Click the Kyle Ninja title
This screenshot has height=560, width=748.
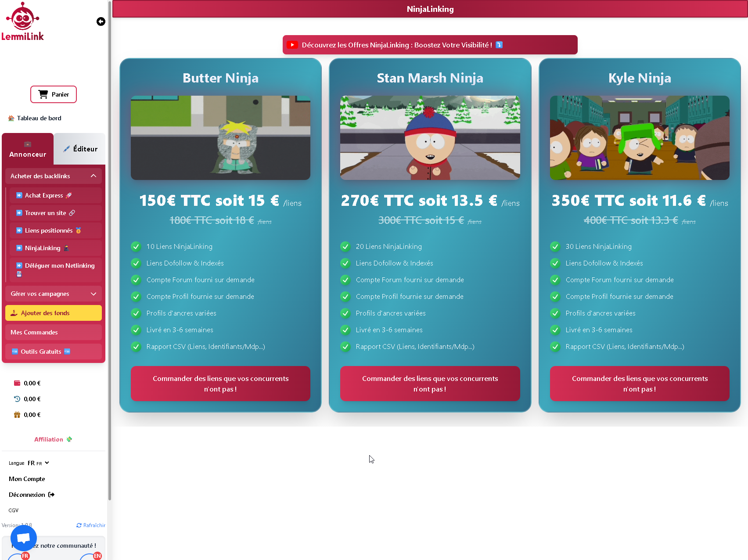click(x=640, y=78)
